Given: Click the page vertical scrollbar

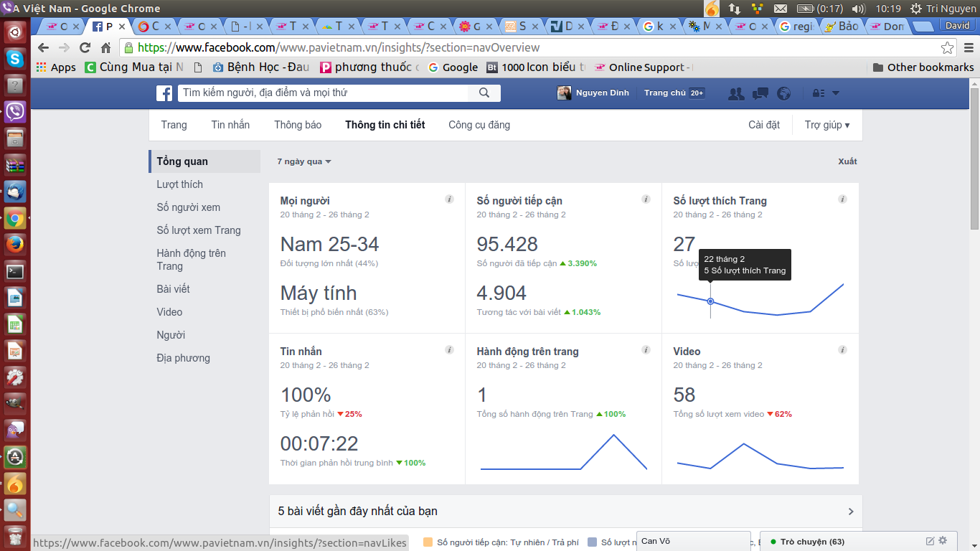Looking at the screenshot, I should 974,158.
